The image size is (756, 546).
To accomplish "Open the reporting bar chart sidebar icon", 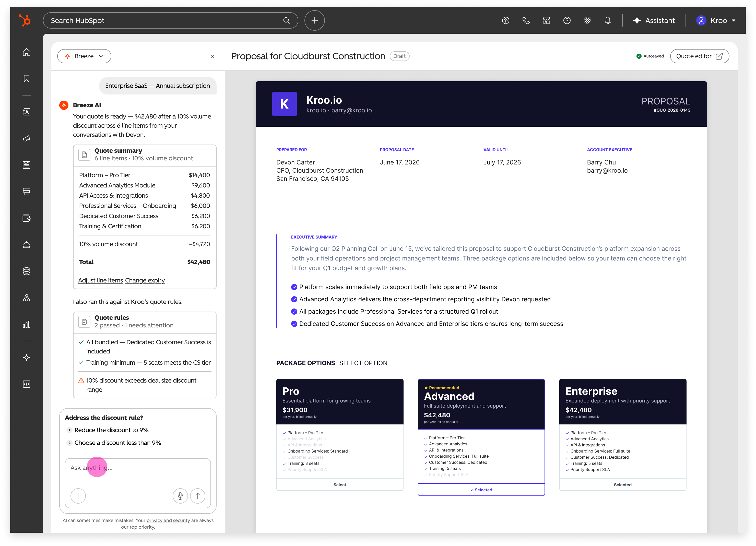I will point(27,324).
